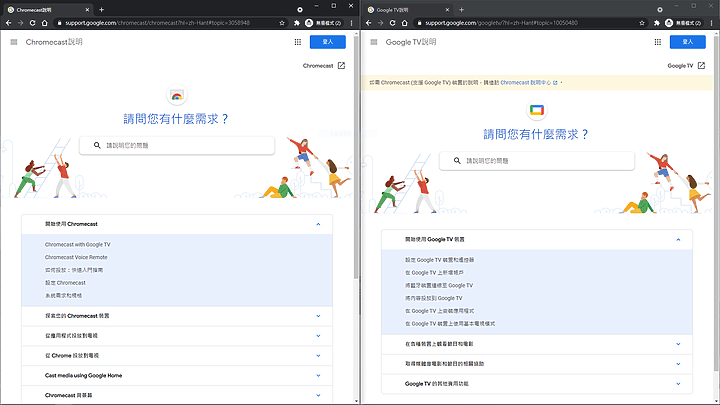Close the Chromecast說明 tab
The image size is (720, 405).
click(87, 10)
